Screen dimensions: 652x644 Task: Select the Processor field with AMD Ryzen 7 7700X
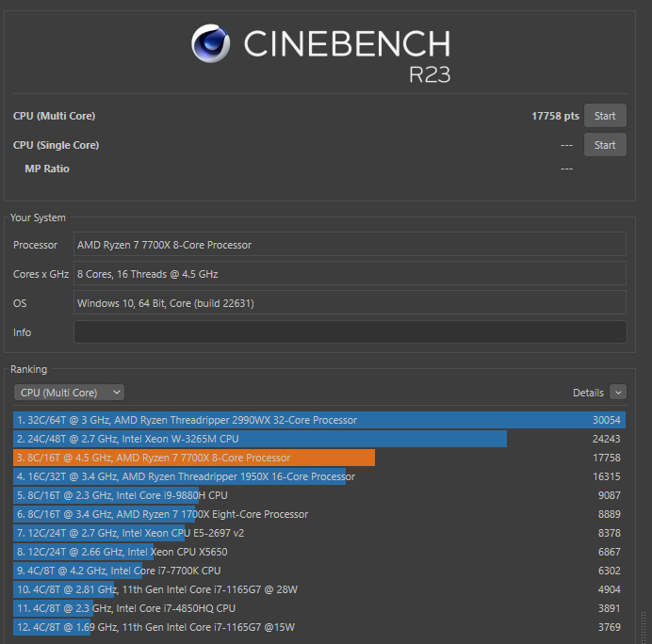coord(350,244)
